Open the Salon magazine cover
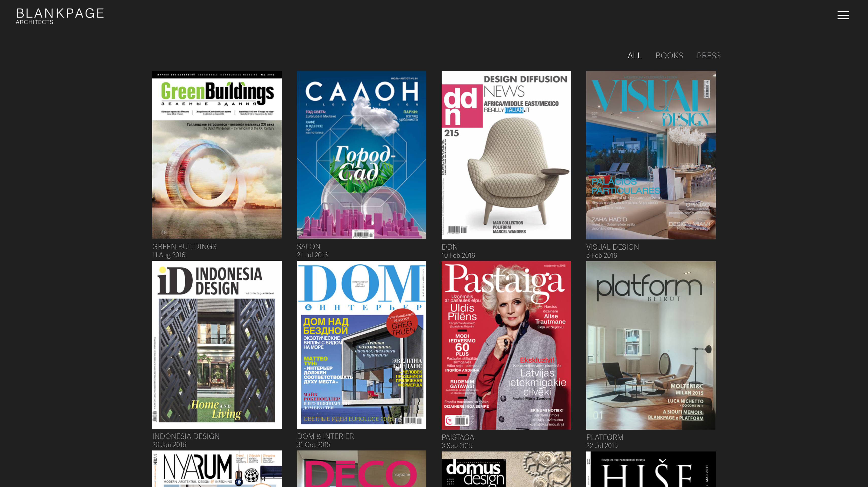This screenshot has width=868, height=487. tap(361, 155)
